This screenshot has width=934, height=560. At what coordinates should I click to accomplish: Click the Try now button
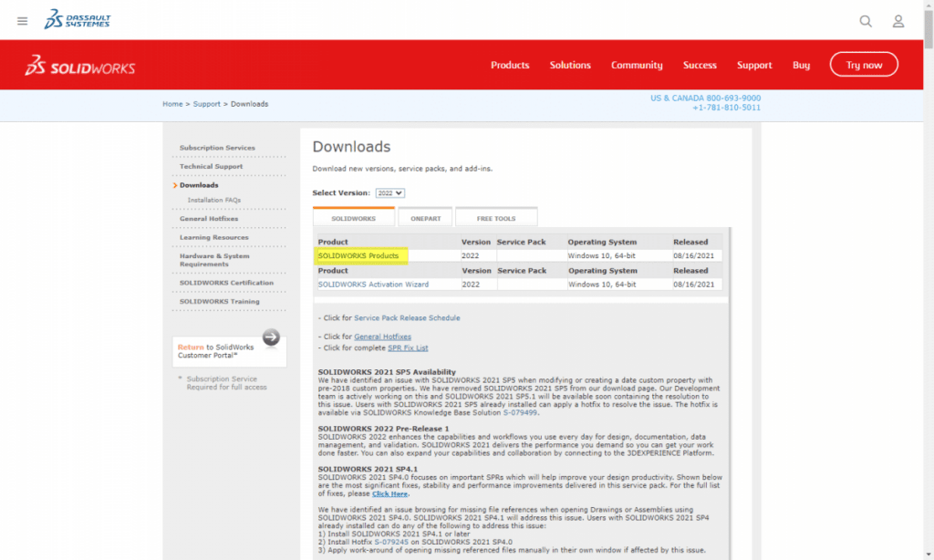pos(863,65)
